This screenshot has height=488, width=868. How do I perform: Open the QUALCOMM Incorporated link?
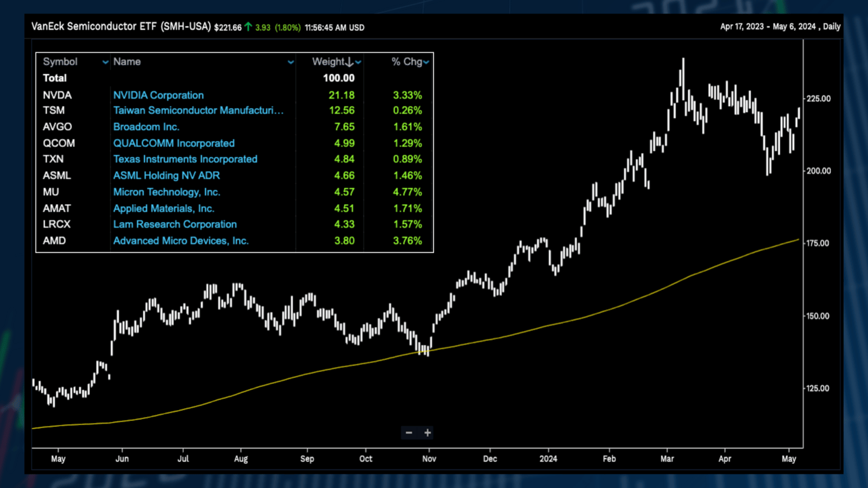(x=174, y=143)
